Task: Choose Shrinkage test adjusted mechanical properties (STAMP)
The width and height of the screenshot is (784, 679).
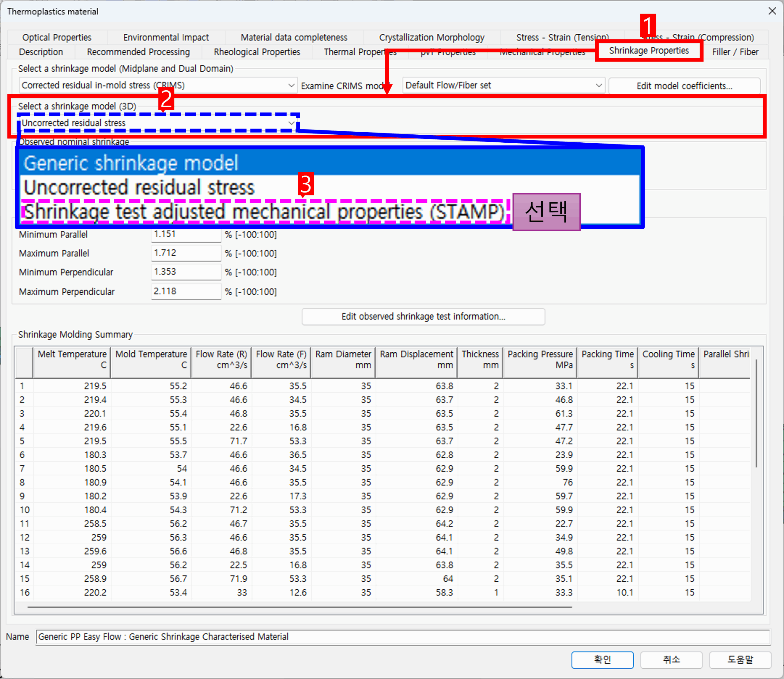Action: (264, 212)
